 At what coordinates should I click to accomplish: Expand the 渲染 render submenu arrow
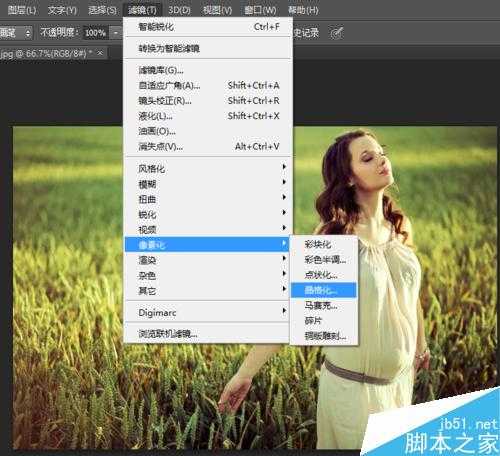click(284, 258)
